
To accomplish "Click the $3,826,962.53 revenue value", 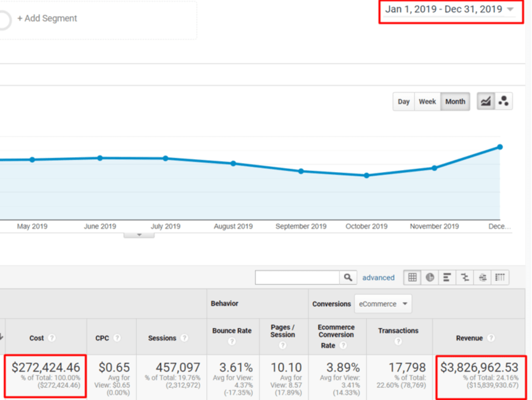I will (479, 368).
